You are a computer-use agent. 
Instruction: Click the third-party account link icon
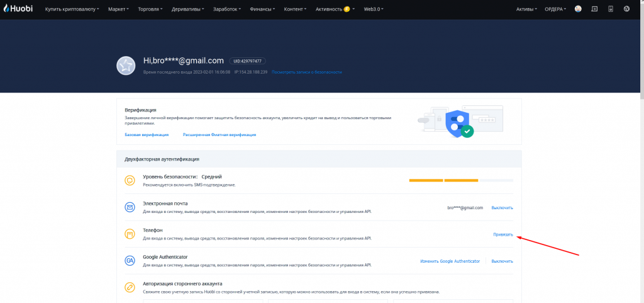point(130,287)
